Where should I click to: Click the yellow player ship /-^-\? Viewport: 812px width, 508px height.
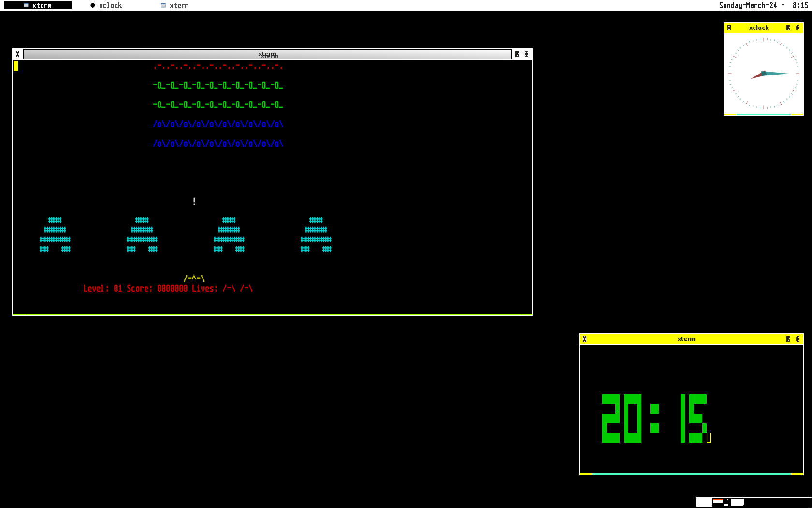(194, 278)
